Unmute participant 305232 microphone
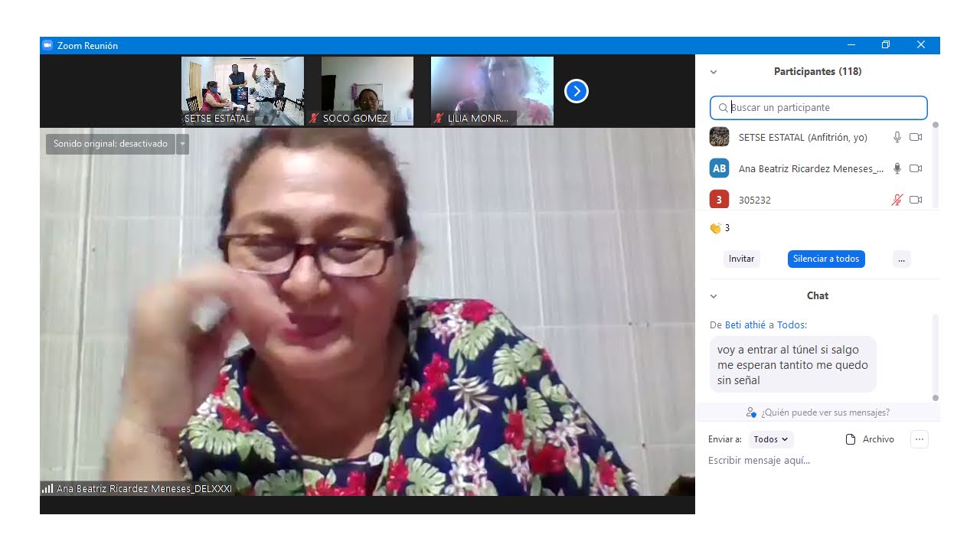Viewport: 980px width, 551px height. (x=897, y=200)
